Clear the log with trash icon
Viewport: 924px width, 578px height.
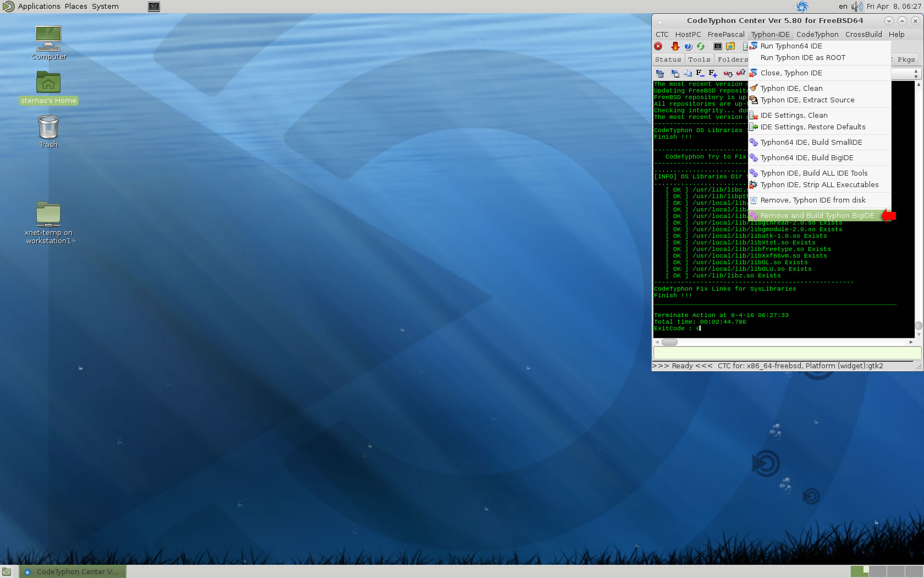coord(660,73)
